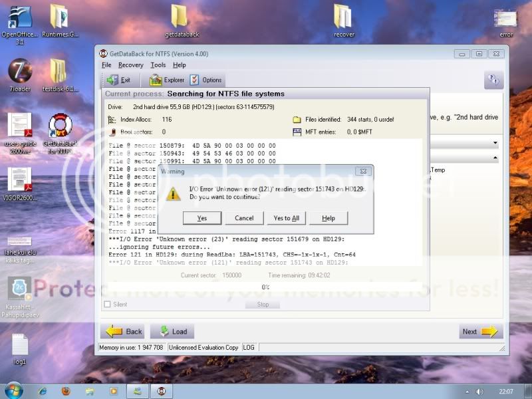The height and width of the screenshot is (399, 532).
Task: Launch Internet Explorer from the taskbar
Action: tap(43, 392)
